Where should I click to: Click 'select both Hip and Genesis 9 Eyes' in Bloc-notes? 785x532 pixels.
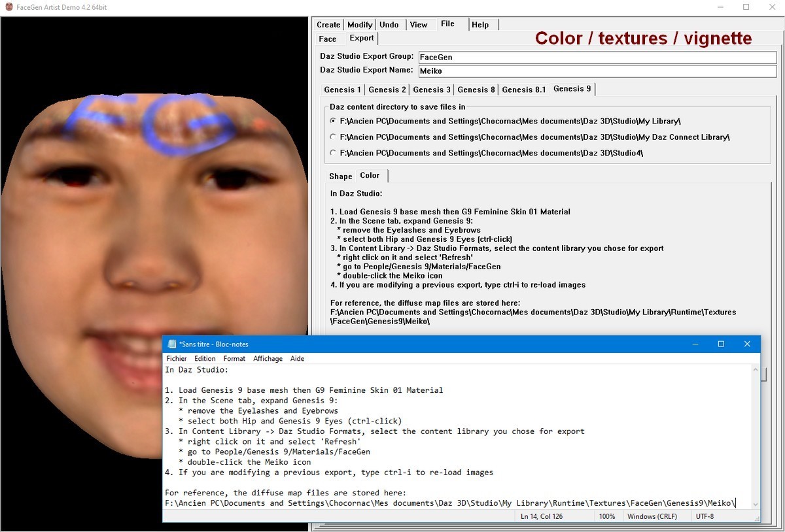click(290, 421)
